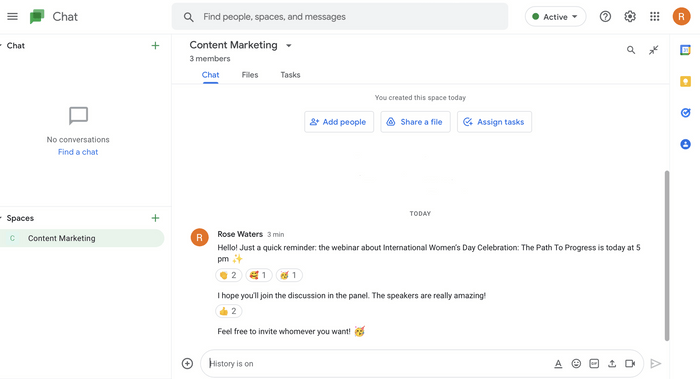Screen dimensions: 700x379
Task: Start a new chat with plus icon
Action: point(155,46)
